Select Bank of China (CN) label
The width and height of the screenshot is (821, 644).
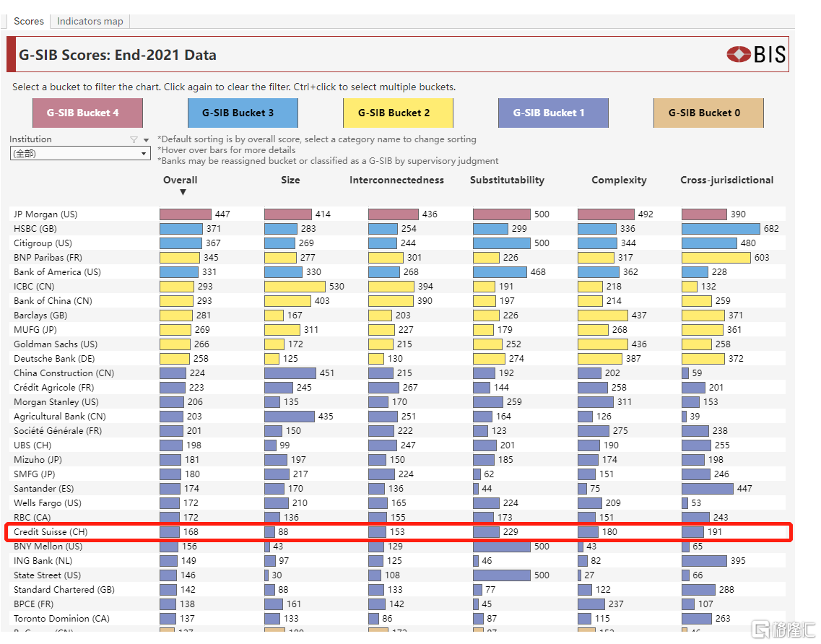(53, 301)
